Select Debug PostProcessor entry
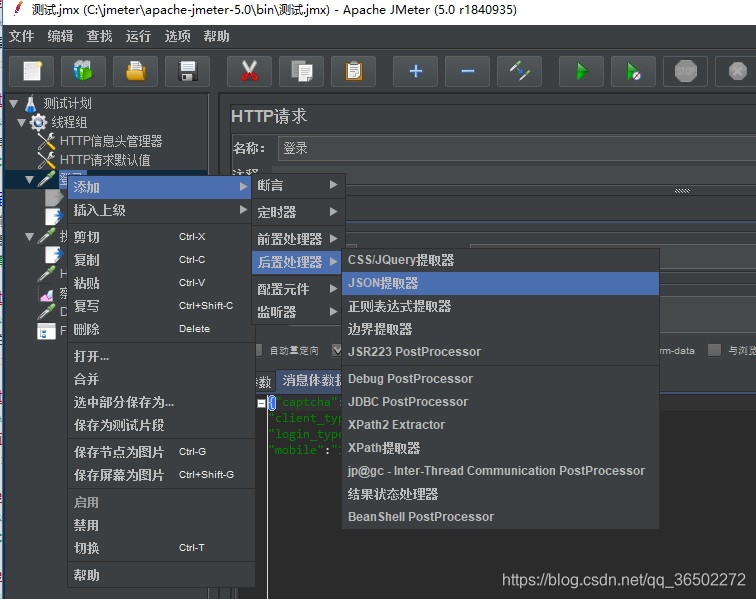 pyautogui.click(x=500, y=379)
